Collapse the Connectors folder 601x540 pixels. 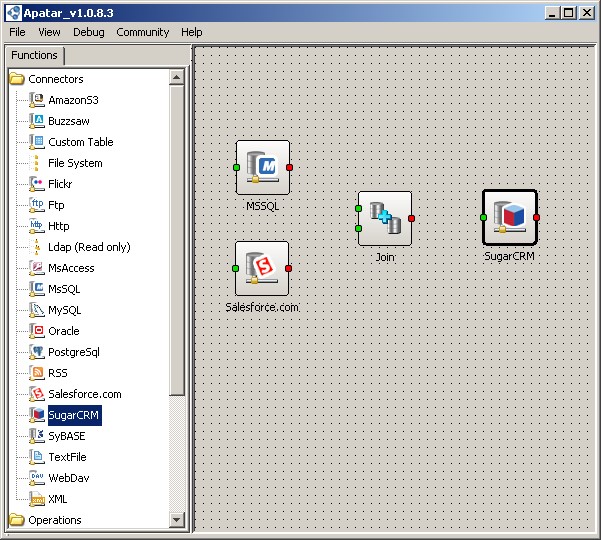17,79
